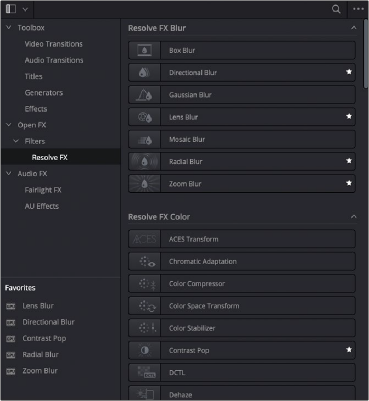Click the Radial Blur effect icon
Screen dimensions: 369x401
pyautogui.click(x=144, y=162)
